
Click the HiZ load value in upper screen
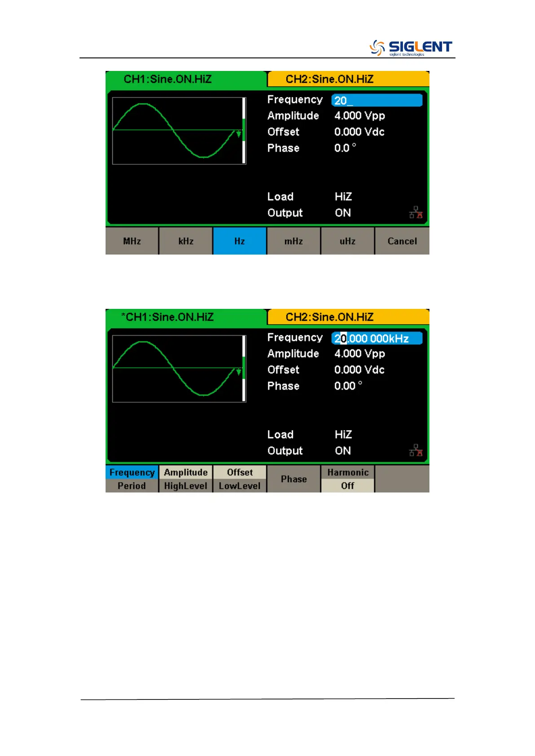(x=343, y=197)
